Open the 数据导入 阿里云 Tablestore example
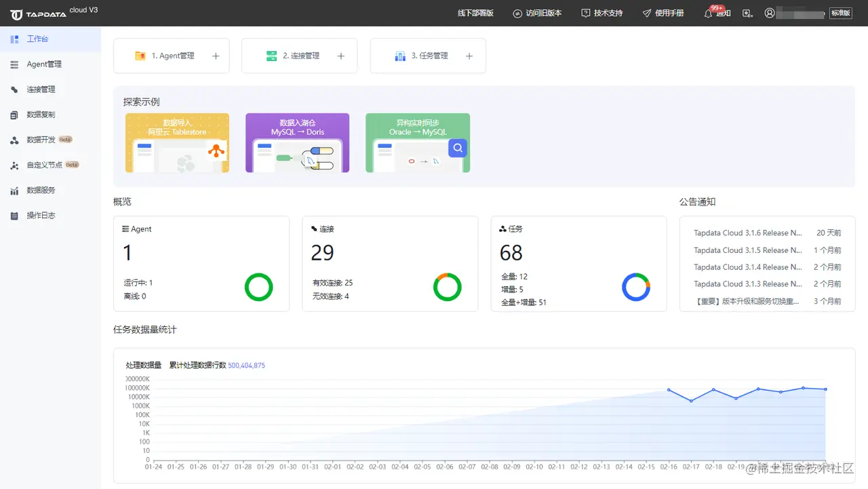868x489 pixels. click(x=178, y=143)
